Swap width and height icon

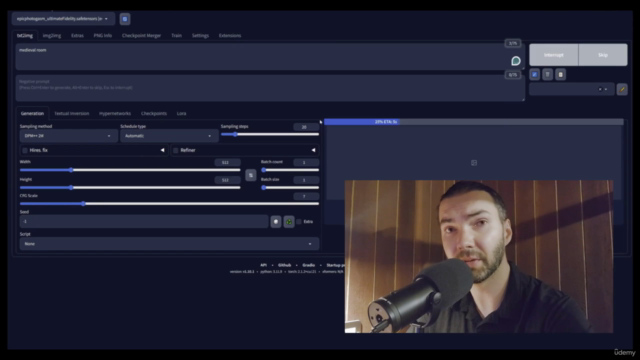(251, 175)
